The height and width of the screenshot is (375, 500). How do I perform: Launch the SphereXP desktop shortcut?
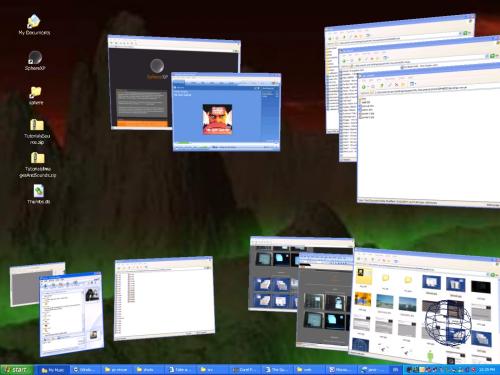coord(35,60)
